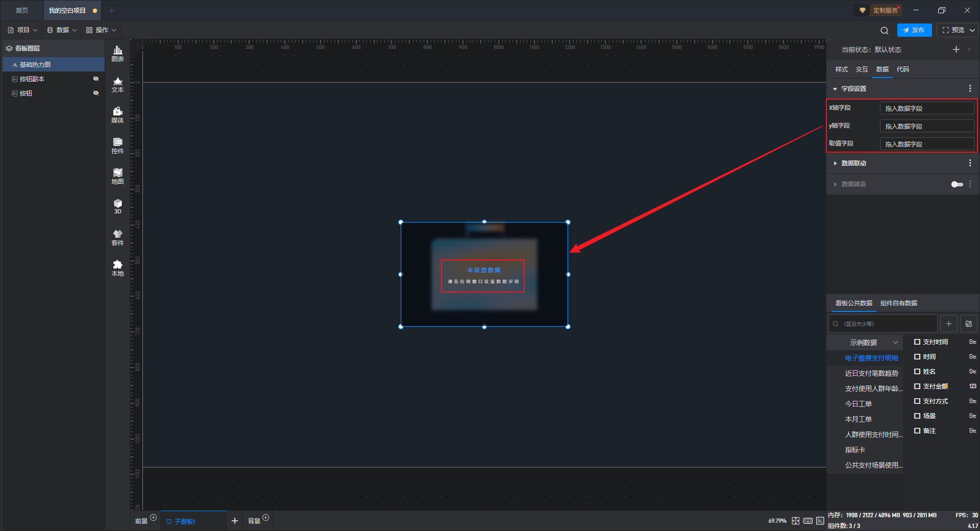Open the 媒体 media component panel

coord(117,115)
